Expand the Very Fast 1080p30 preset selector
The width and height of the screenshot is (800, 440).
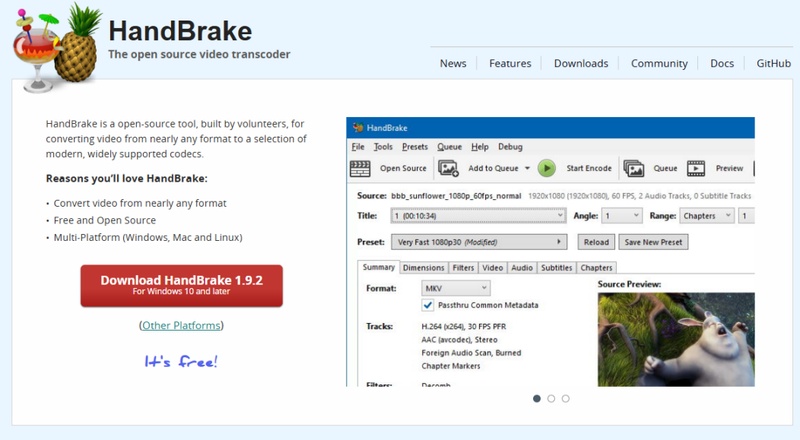[479, 242]
